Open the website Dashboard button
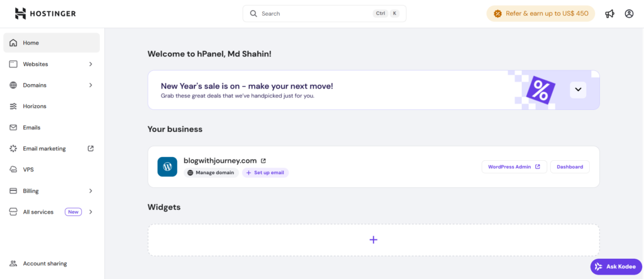Image resolution: width=644 pixels, height=279 pixels. pyautogui.click(x=569, y=167)
